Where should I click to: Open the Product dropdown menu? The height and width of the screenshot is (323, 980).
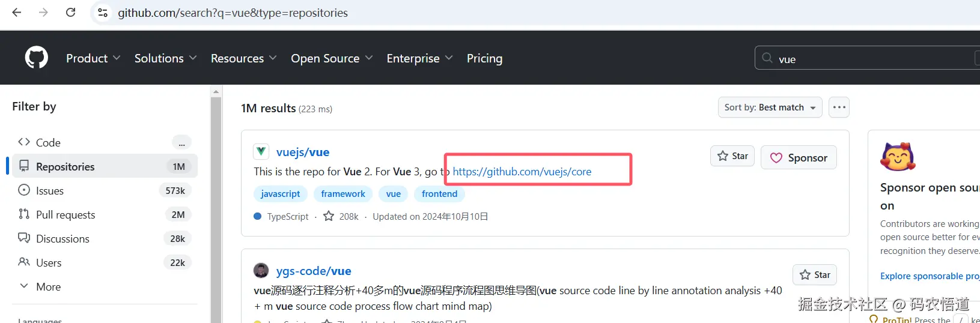tap(93, 58)
